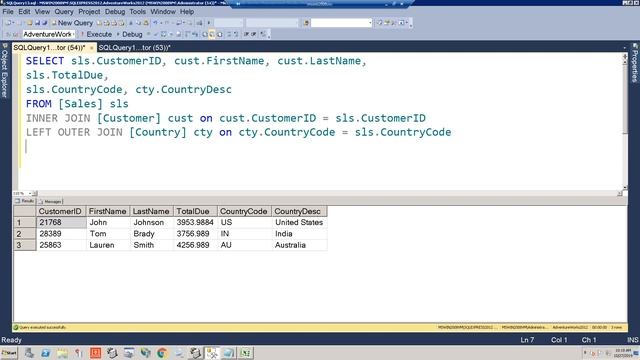The width and height of the screenshot is (640, 360).
Task: Click the SELECT keyword in the editor
Action: (45, 61)
